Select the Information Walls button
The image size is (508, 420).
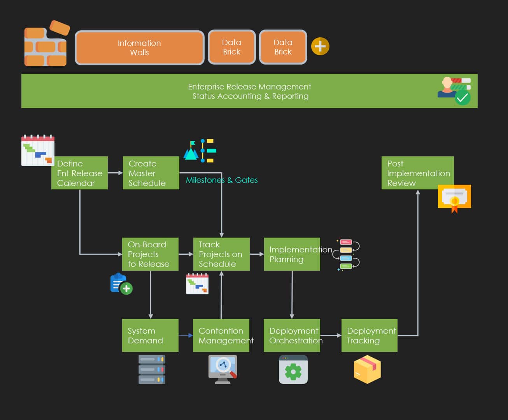(x=140, y=47)
